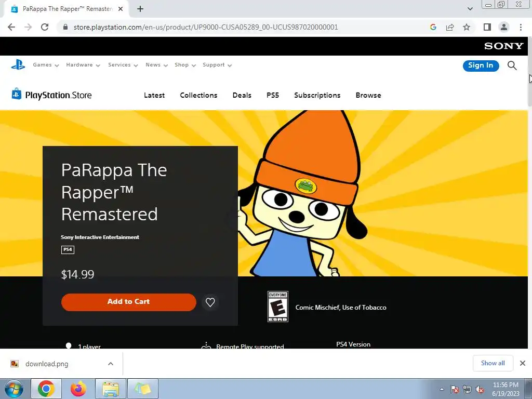
Task: Reload the page with refresh icon
Action: coord(45,27)
